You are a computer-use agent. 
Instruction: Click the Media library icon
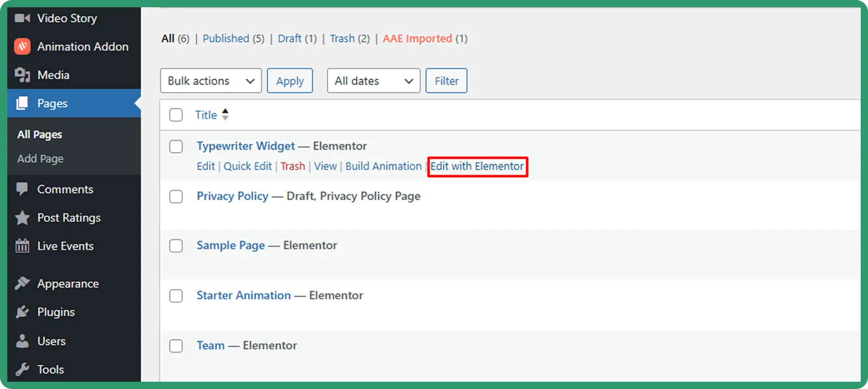point(22,75)
